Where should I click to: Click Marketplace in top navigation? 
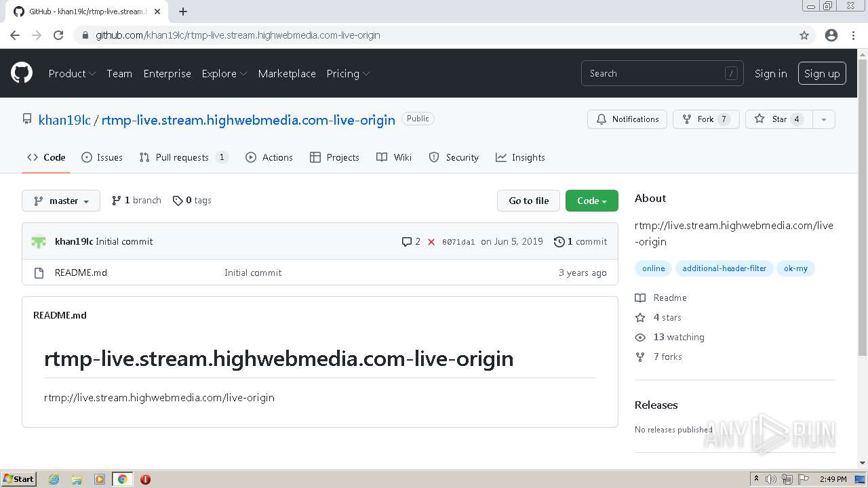click(287, 73)
